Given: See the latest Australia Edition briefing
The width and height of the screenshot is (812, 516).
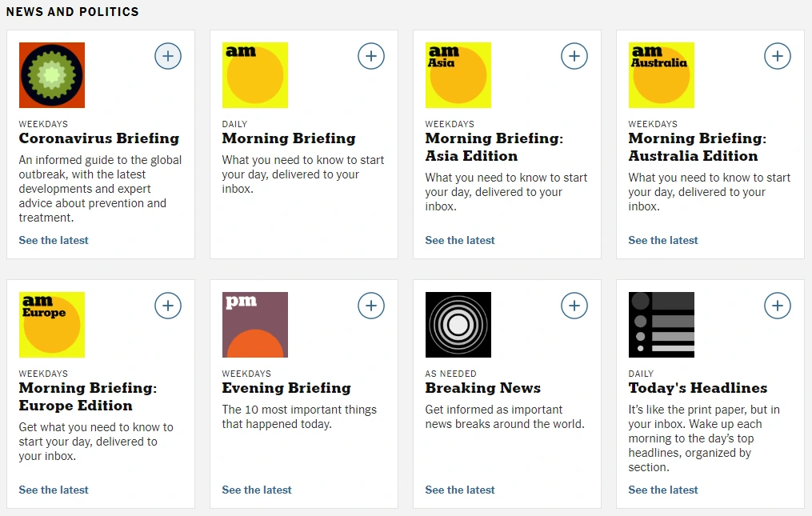Looking at the screenshot, I should tap(663, 240).
